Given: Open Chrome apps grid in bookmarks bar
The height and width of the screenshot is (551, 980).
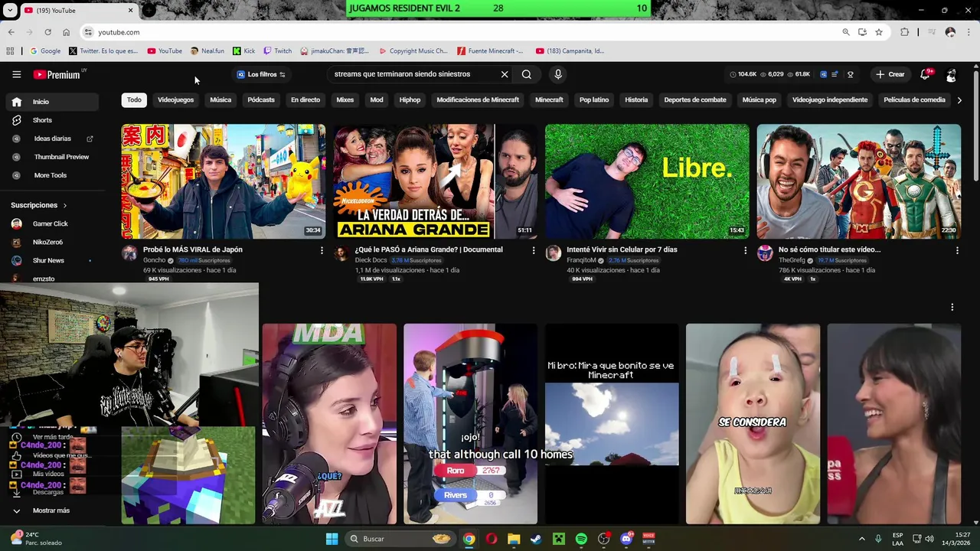Looking at the screenshot, I should point(10,51).
